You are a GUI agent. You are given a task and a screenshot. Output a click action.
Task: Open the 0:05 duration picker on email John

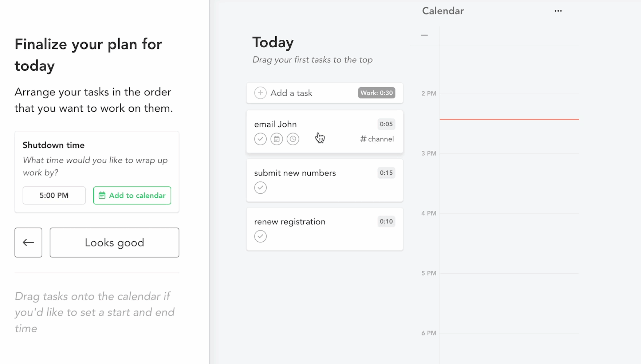point(386,124)
